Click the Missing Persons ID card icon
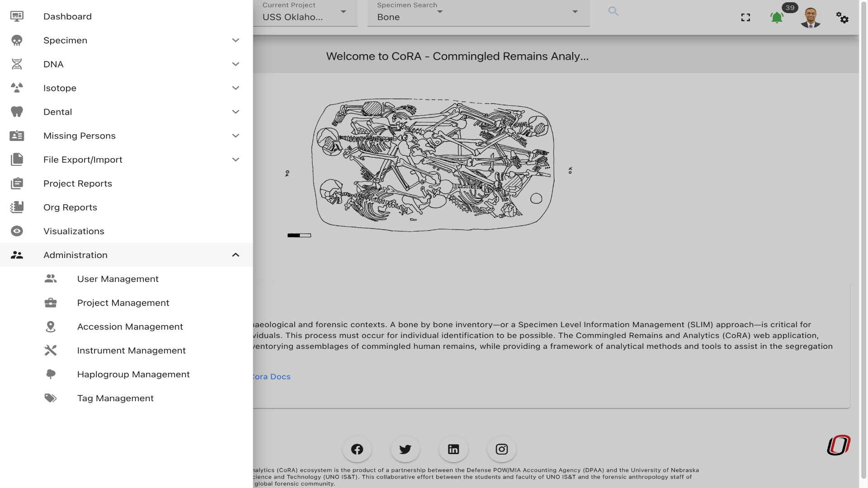This screenshot has height=488, width=868. tap(17, 136)
